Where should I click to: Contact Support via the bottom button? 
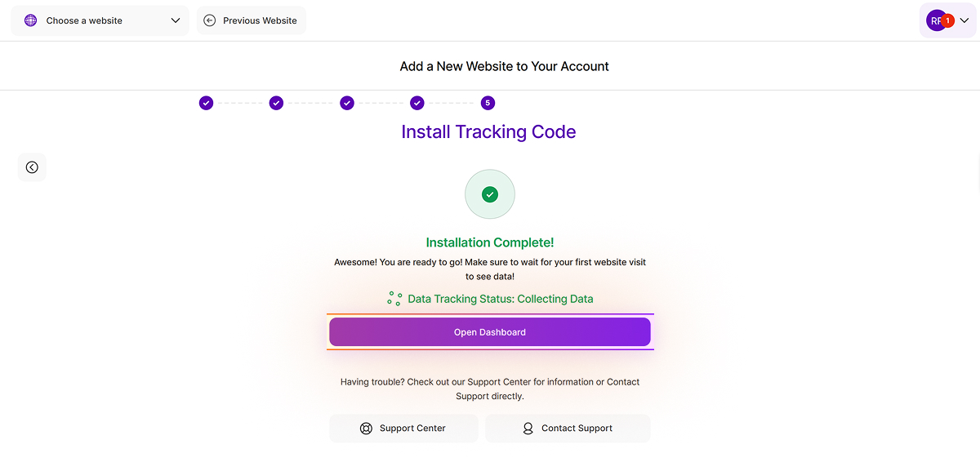point(568,429)
